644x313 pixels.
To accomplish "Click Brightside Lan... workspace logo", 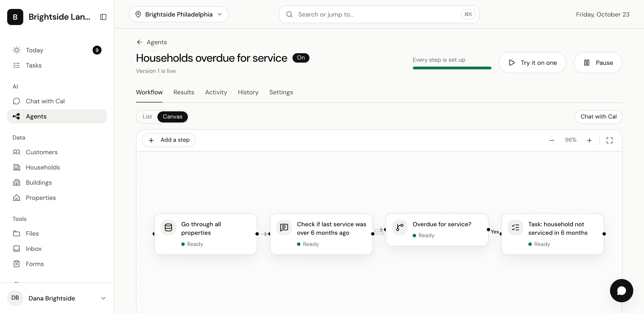I will pyautogui.click(x=15, y=17).
